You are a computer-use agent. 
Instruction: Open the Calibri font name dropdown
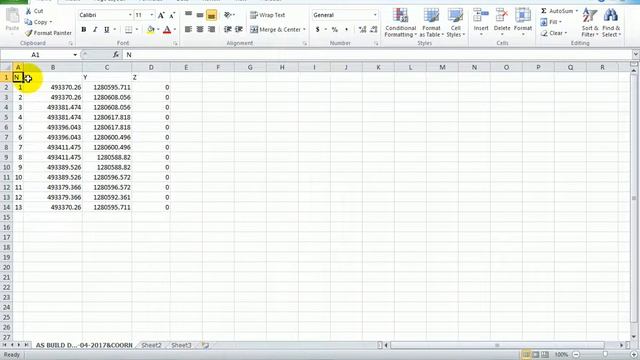(130, 15)
